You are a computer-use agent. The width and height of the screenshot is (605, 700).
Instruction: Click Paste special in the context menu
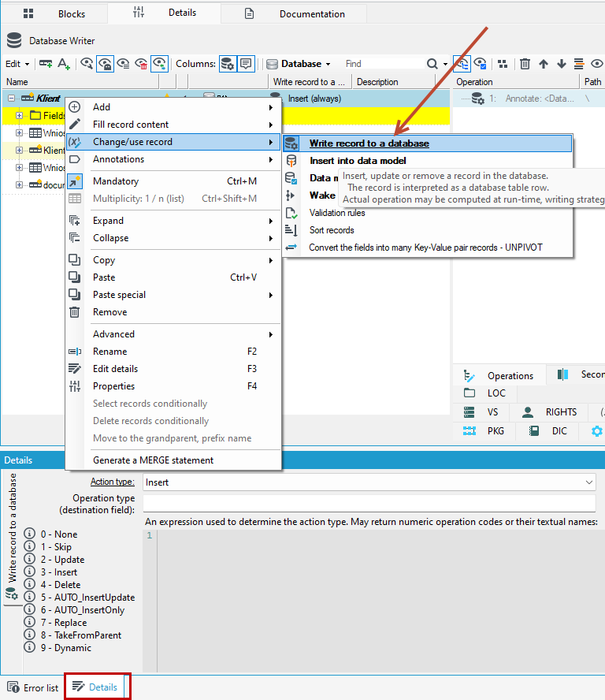(173, 295)
